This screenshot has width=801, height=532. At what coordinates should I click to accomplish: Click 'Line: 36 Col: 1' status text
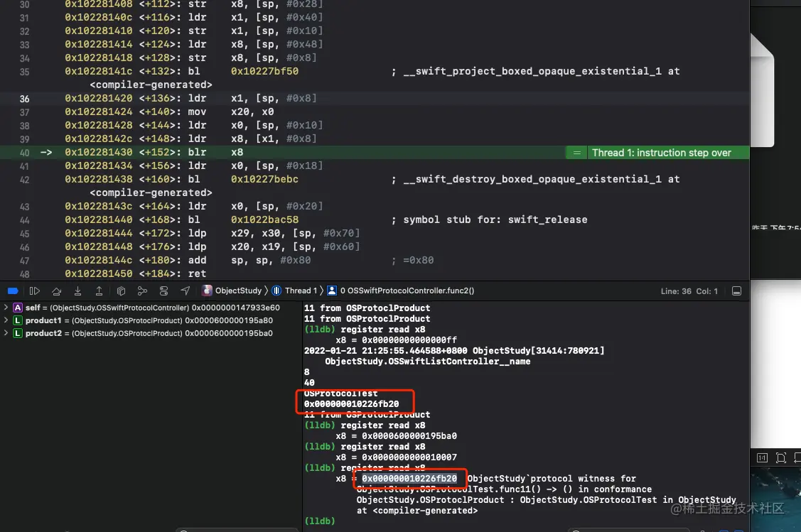coord(689,291)
